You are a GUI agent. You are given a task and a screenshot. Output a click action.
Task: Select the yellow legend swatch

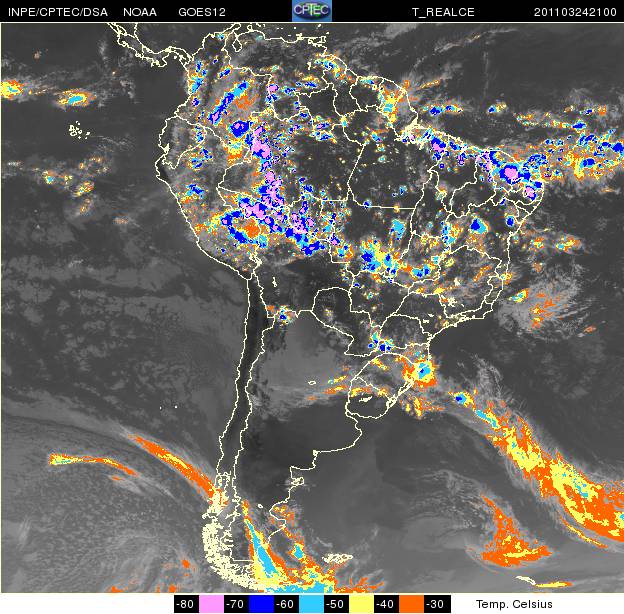(x=362, y=604)
